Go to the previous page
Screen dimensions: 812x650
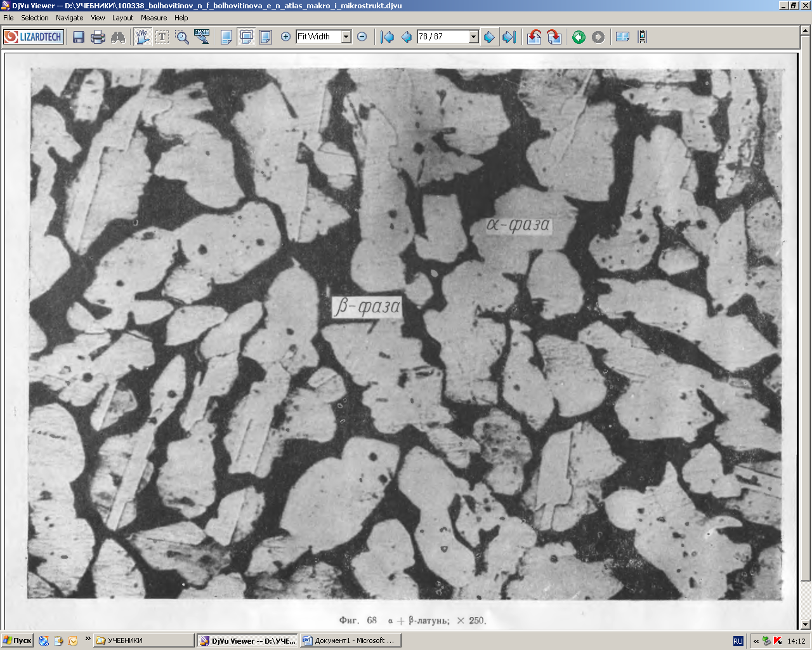pyautogui.click(x=407, y=37)
